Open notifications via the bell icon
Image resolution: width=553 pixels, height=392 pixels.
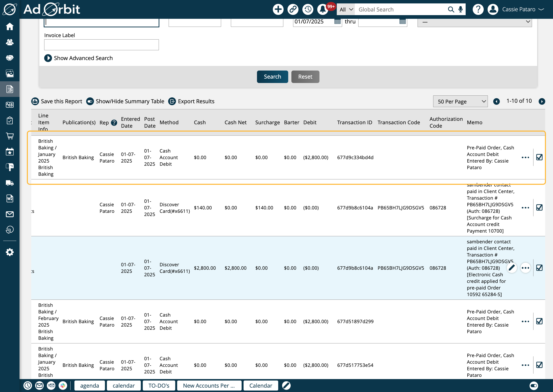coord(323,9)
